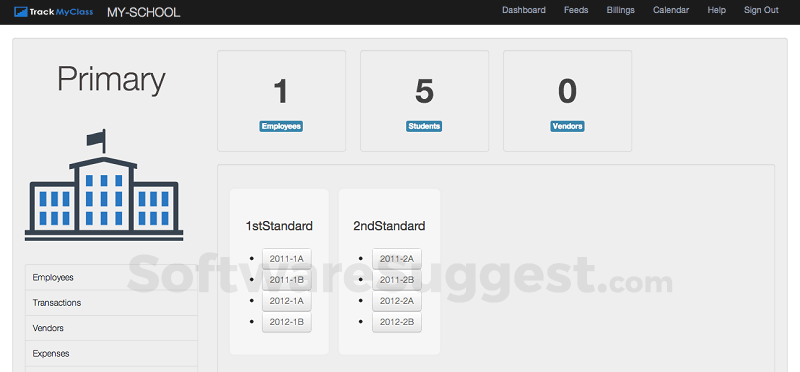Viewport: 800px width, 372px height.
Task: Open class 2011-1A
Action: [287, 259]
